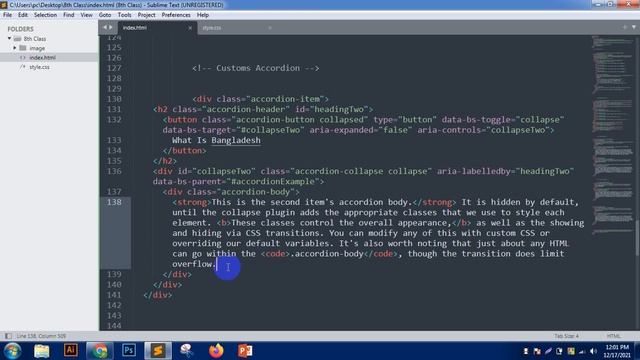
Task: Click line number 138 in gutter
Action: pyautogui.click(x=114, y=202)
